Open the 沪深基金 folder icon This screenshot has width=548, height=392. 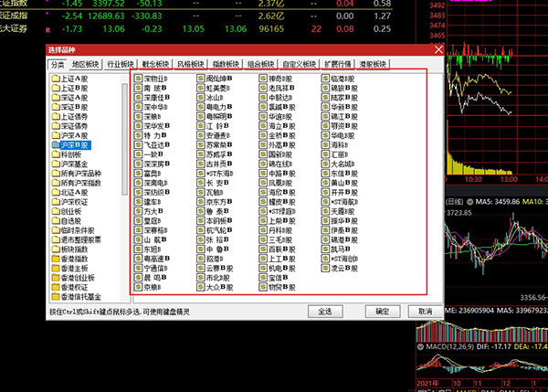coord(56,164)
